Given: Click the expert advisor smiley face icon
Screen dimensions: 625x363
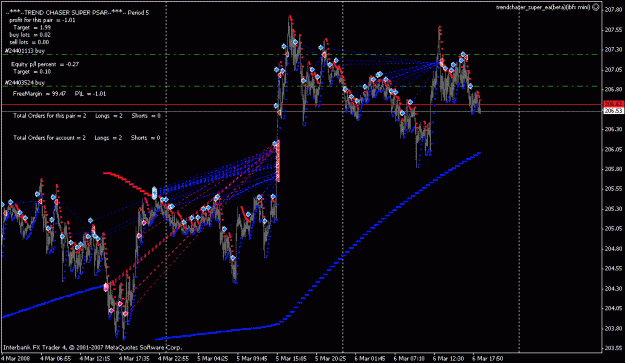Looking at the screenshot, I should tap(596, 7).
